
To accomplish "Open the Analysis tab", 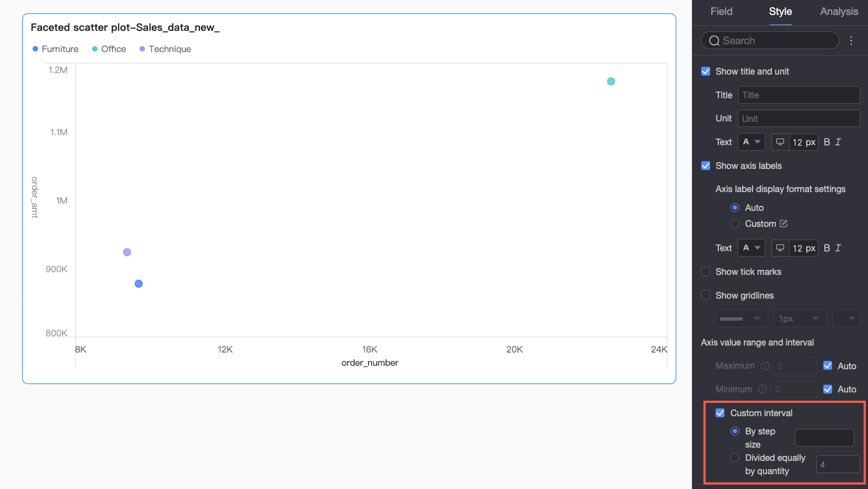I will click(839, 12).
